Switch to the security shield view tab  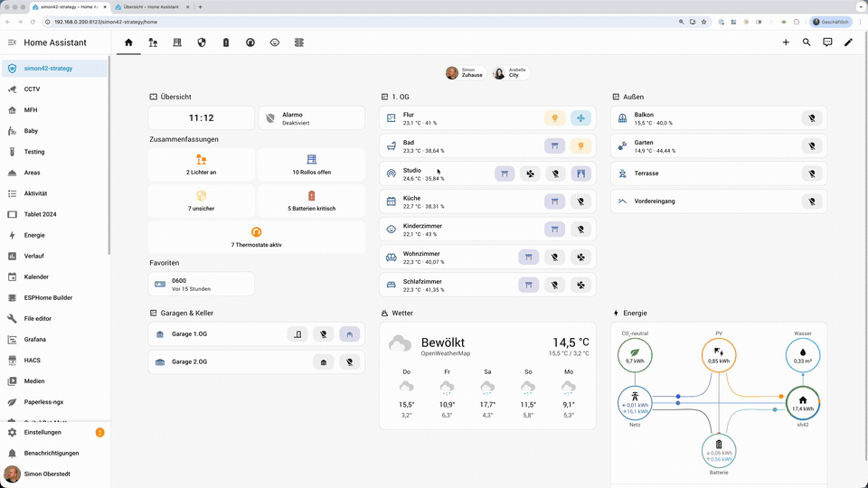pos(202,42)
